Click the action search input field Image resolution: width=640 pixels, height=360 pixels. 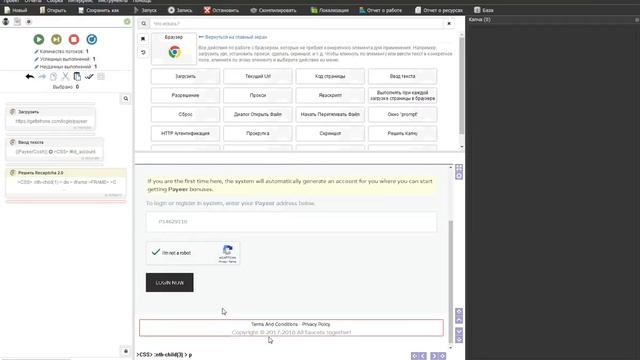click(297, 24)
